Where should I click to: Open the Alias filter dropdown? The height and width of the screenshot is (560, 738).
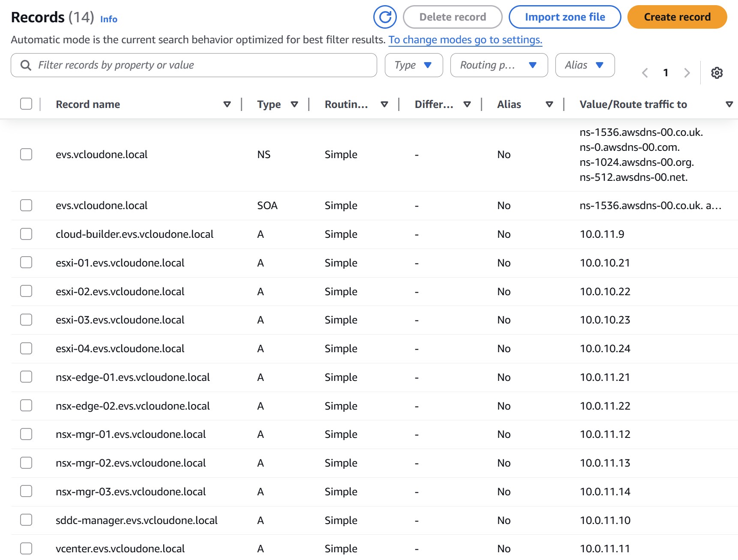(585, 65)
